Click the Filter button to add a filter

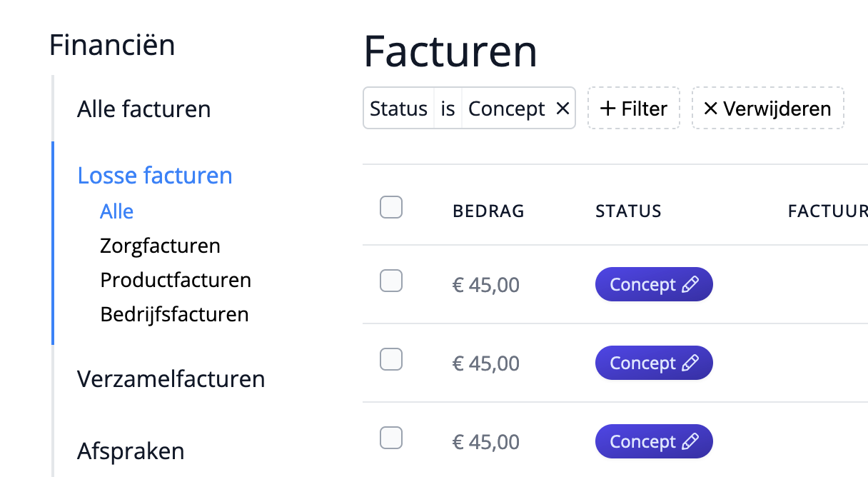click(x=634, y=108)
